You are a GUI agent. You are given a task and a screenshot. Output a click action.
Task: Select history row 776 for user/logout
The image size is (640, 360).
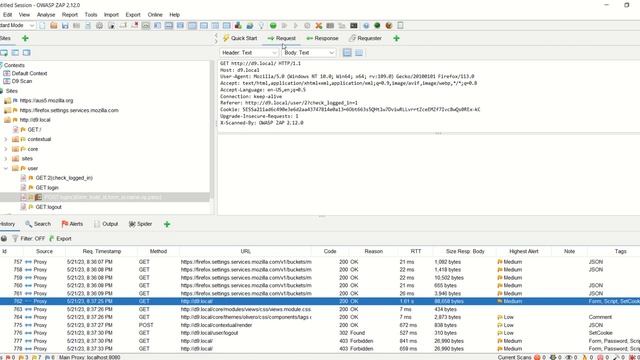[320, 333]
